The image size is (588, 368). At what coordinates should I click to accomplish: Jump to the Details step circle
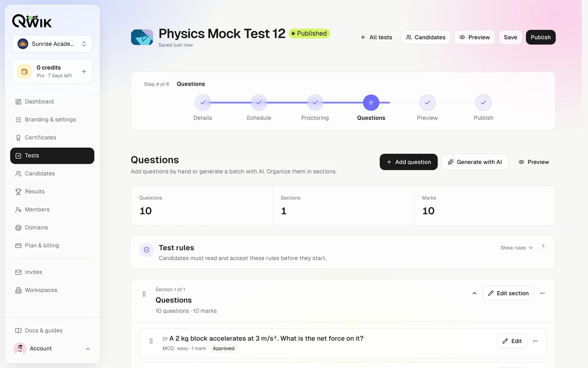click(x=203, y=103)
